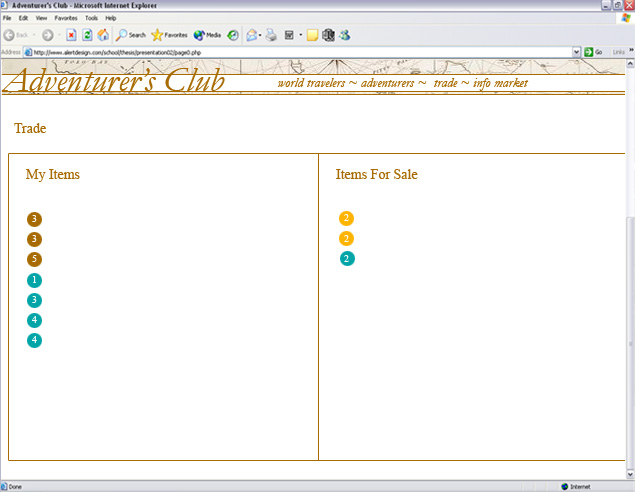635x492 pixels.
Task: Click the address bar URL field
Action: click(x=300, y=51)
